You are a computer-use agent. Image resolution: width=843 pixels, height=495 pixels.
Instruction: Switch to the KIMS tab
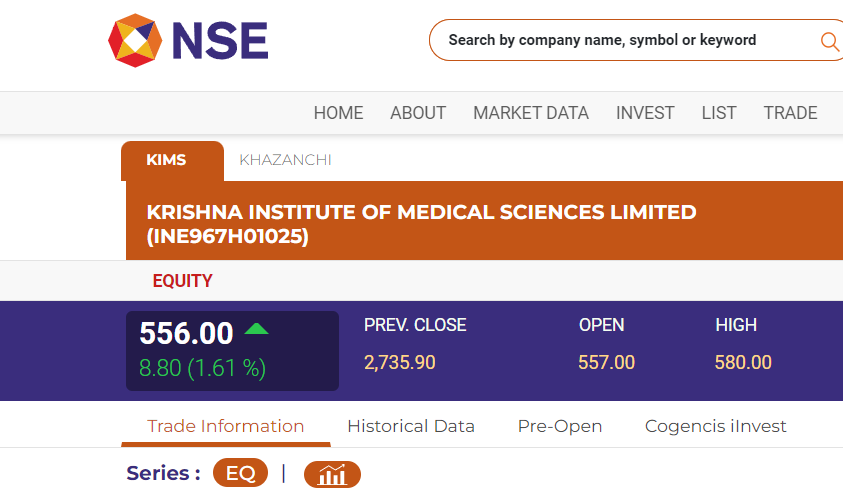(x=172, y=161)
